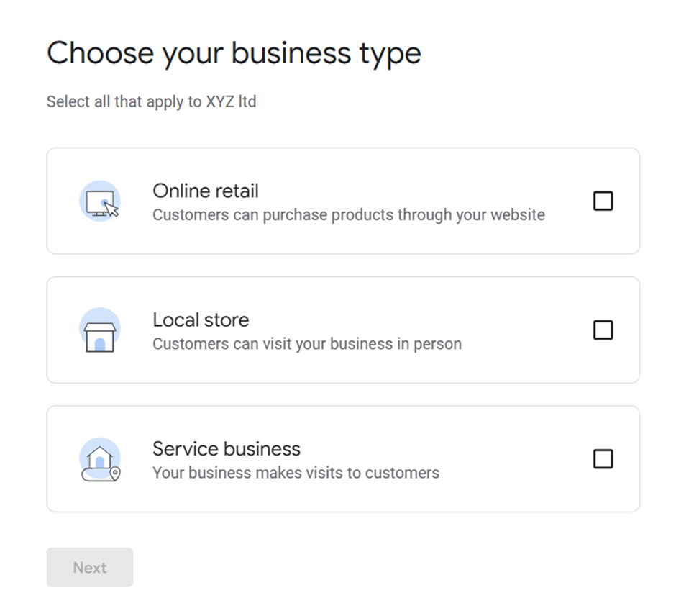Screen dimensions: 676x616
Task: Choose the Local store title
Action: pos(201,320)
